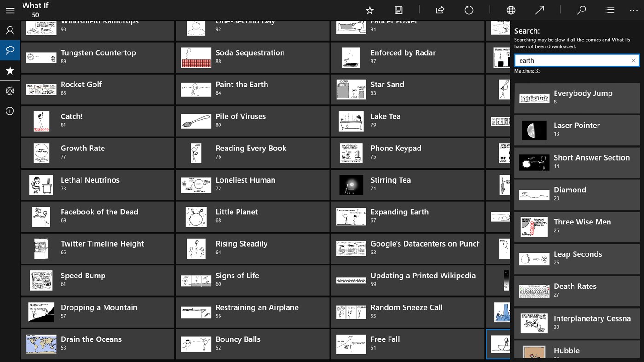
Task: Clear the search text with the X button
Action: [633, 60]
